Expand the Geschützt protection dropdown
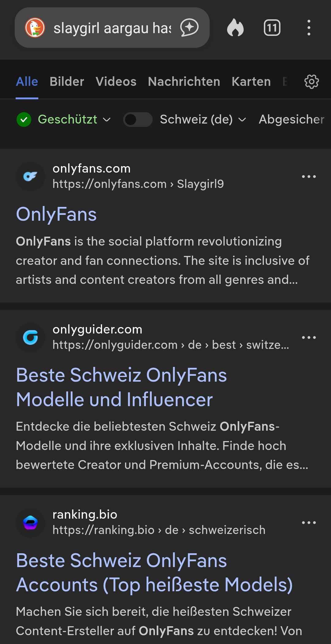Image resolution: width=331 pixels, height=644 pixels. 67,120
